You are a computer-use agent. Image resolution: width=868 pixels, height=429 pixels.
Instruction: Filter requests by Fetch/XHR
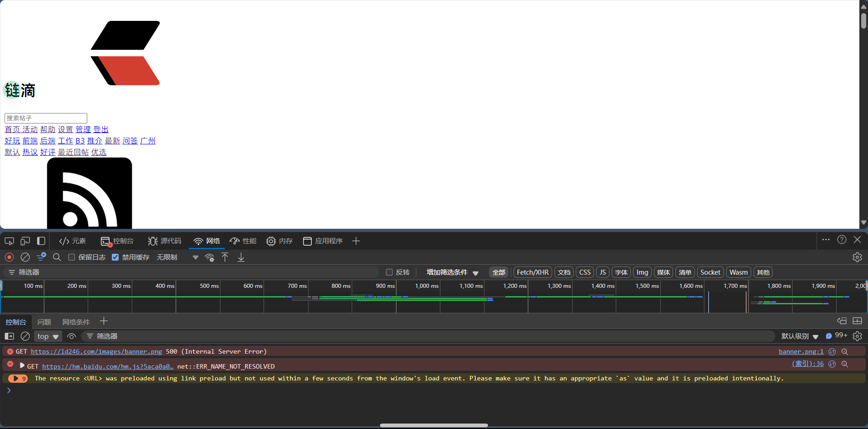click(x=532, y=272)
